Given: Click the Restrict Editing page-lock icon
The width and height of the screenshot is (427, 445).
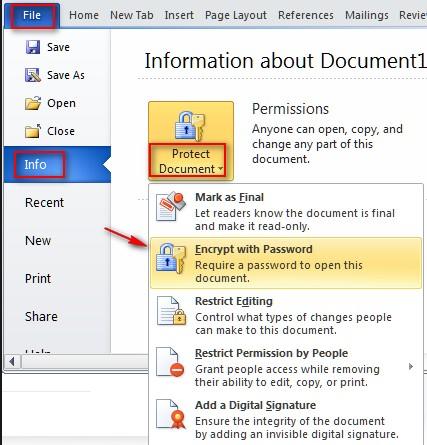Looking at the screenshot, I should click(171, 310).
